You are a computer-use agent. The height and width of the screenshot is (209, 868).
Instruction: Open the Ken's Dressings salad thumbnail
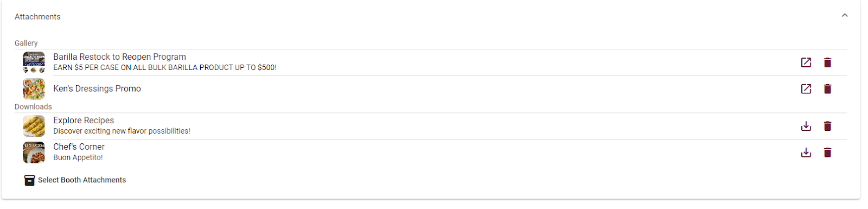point(34,88)
